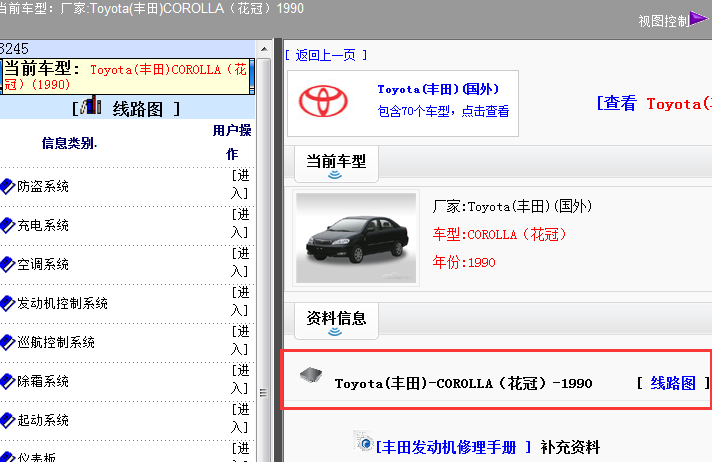
Task: Select the 防盗系统 row text
Action: coord(43,186)
